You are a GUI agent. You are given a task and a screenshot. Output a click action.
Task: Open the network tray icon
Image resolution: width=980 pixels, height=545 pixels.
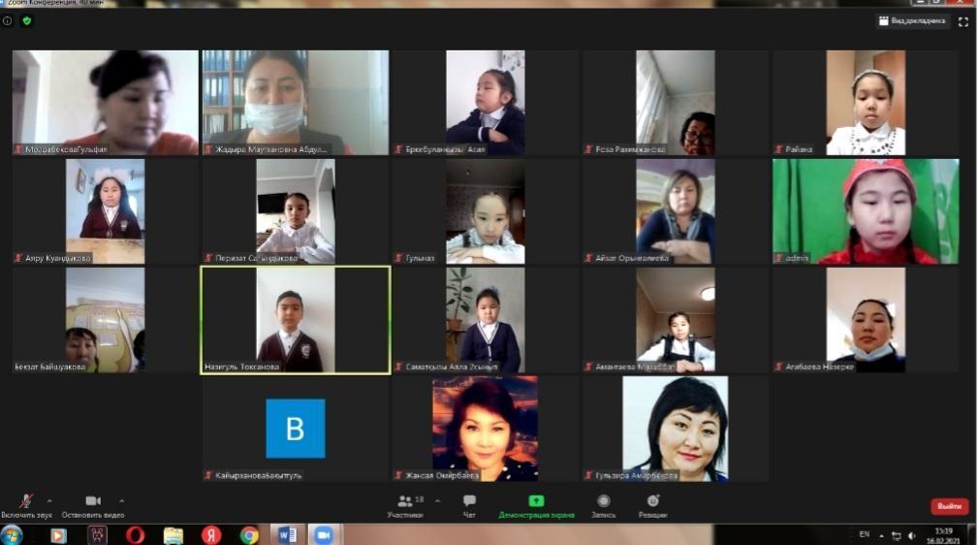click(x=897, y=535)
